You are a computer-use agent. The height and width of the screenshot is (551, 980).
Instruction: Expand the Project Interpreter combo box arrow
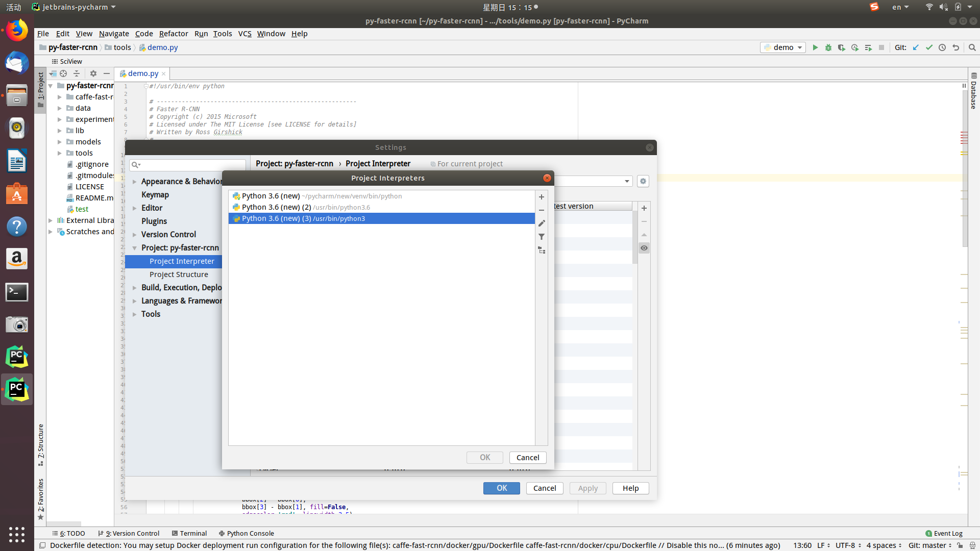click(627, 181)
